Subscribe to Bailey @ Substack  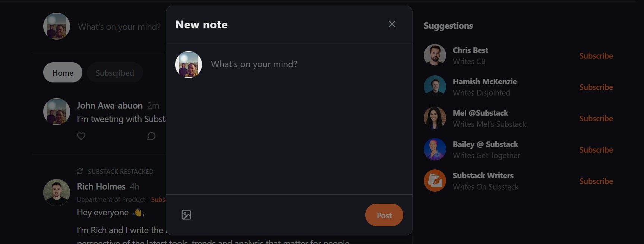point(596,150)
